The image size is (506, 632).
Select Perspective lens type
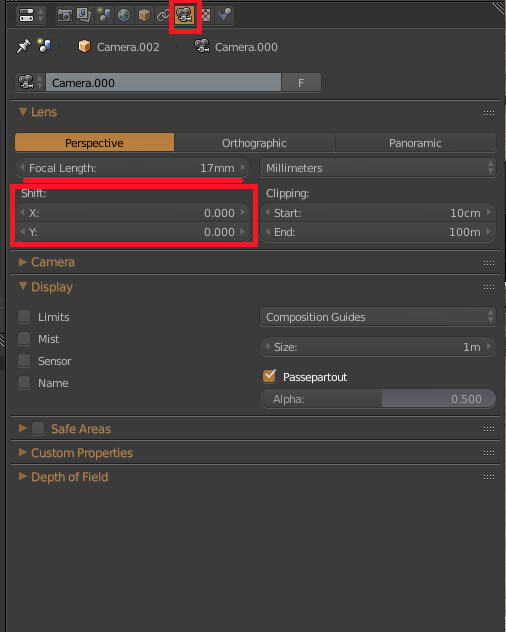[94, 143]
